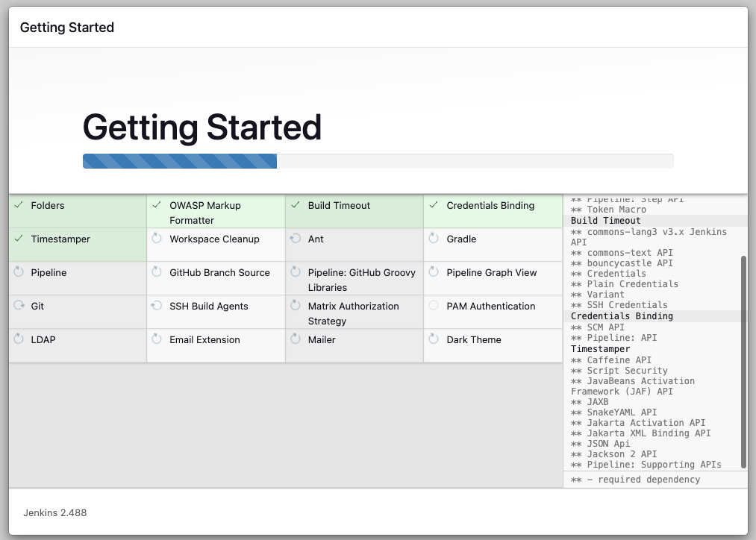Viewport: 756px width, 540px height.
Task: Click the Credentials Binding plugin cell label
Action: (x=490, y=205)
